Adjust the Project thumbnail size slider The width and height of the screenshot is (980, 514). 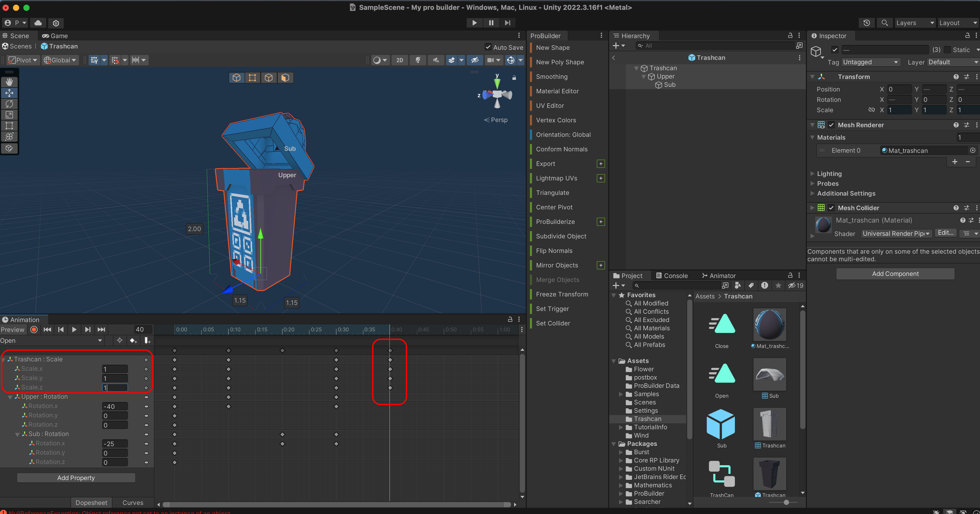tap(786, 502)
